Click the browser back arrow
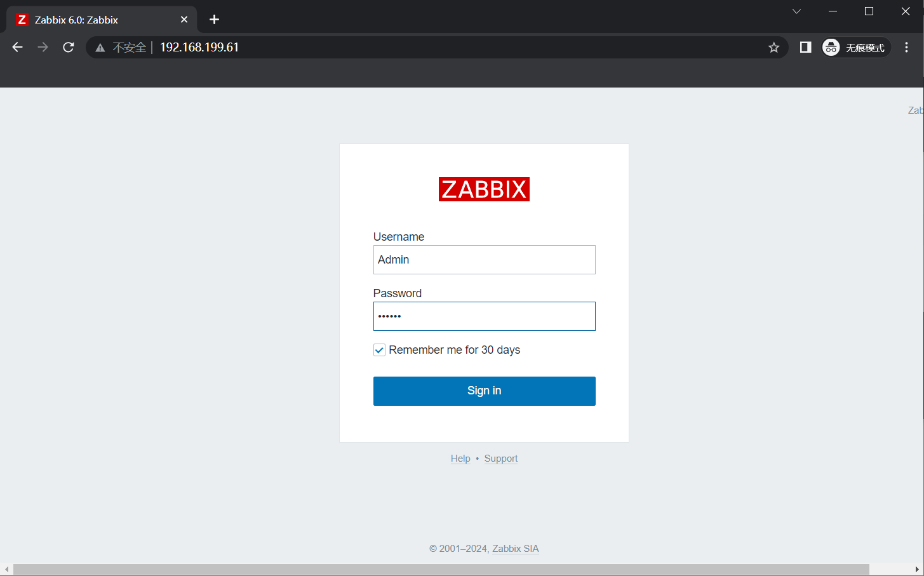The image size is (924, 576). [x=17, y=47]
